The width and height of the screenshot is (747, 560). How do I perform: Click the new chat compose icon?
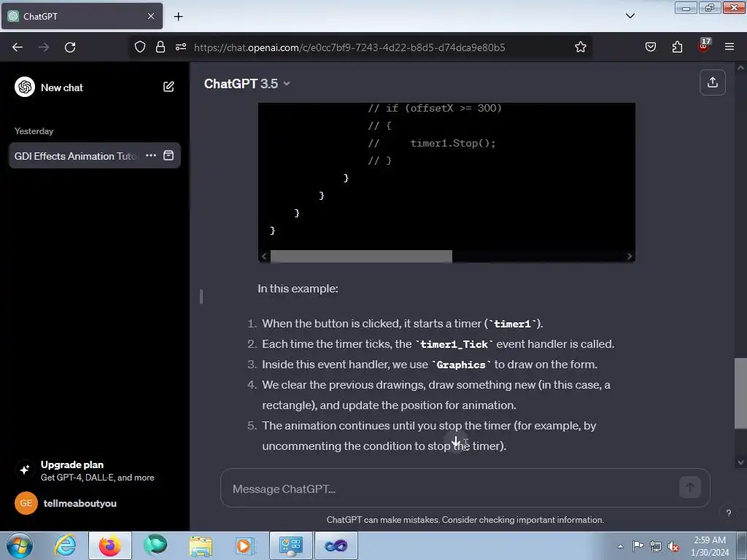point(169,87)
